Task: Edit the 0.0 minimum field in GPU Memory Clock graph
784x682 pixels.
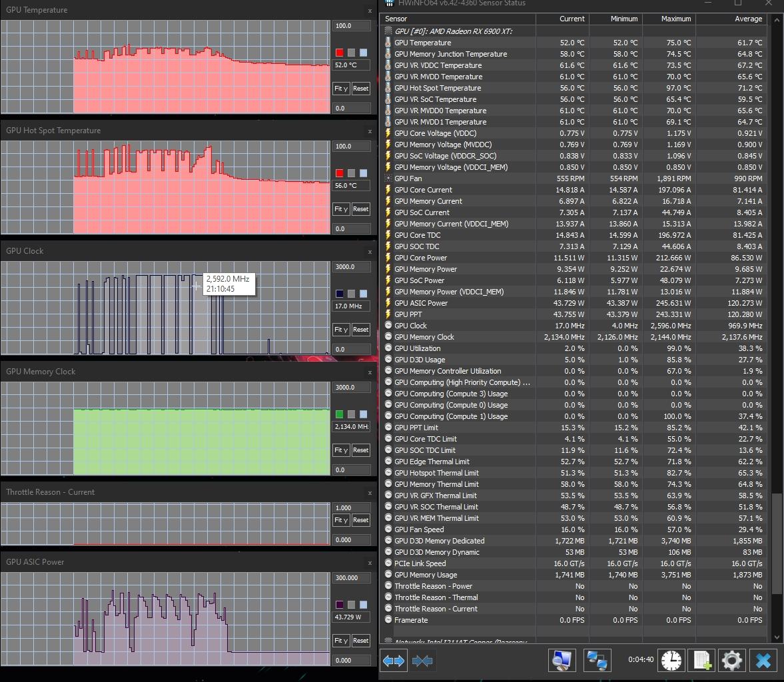Action: (x=352, y=470)
